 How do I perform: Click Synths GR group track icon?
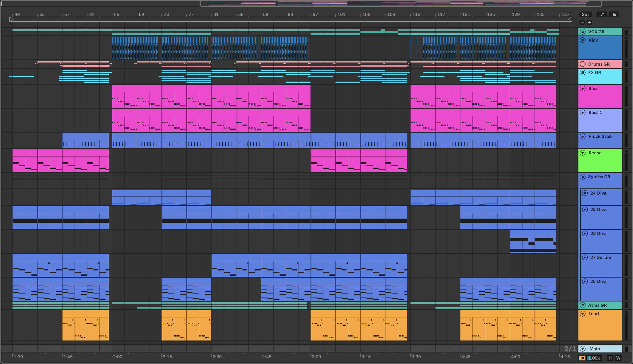tap(583, 177)
